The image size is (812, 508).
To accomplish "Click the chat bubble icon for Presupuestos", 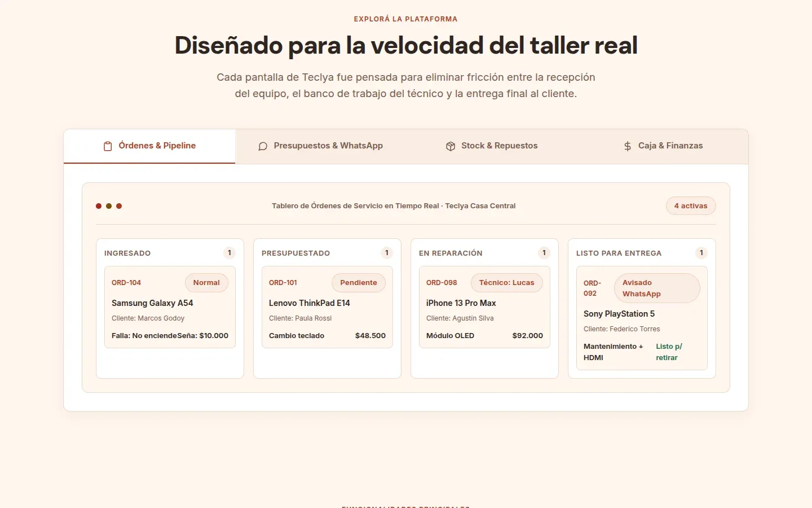I will point(263,146).
